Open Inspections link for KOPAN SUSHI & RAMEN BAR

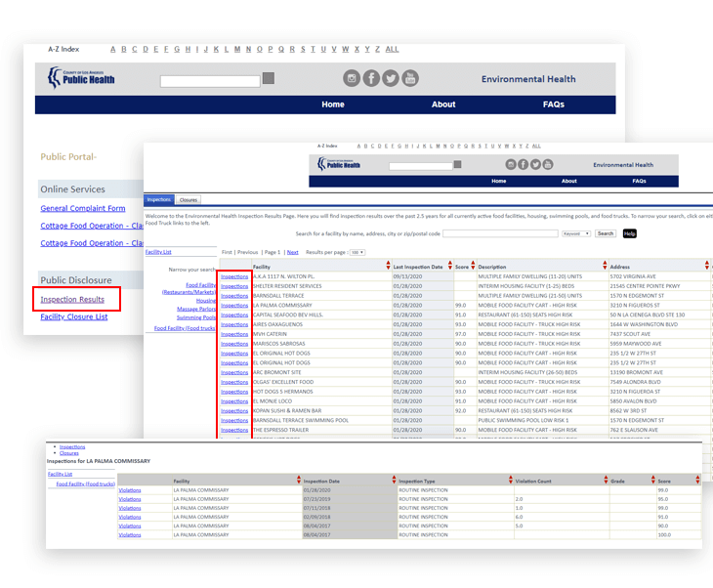pyautogui.click(x=234, y=411)
